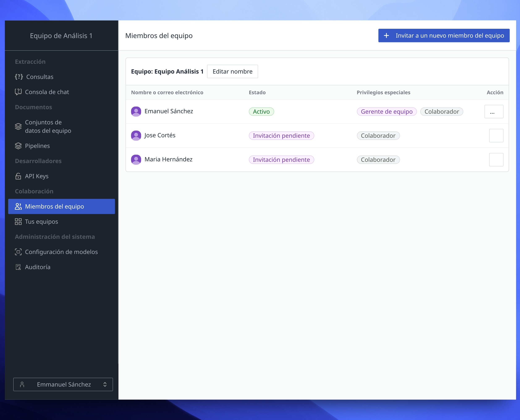Click the Equipo de Análisis 1 sidebar header
This screenshot has height=420, width=520.
point(61,35)
